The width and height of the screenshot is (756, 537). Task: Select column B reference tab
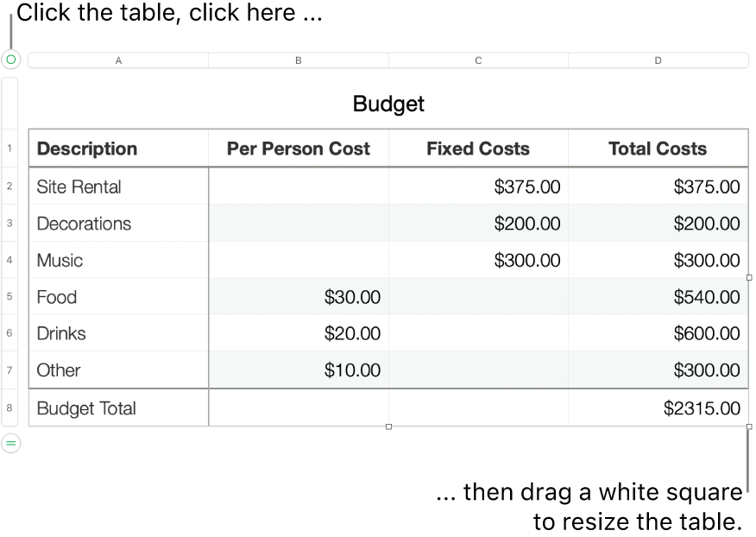tap(299, 60)
